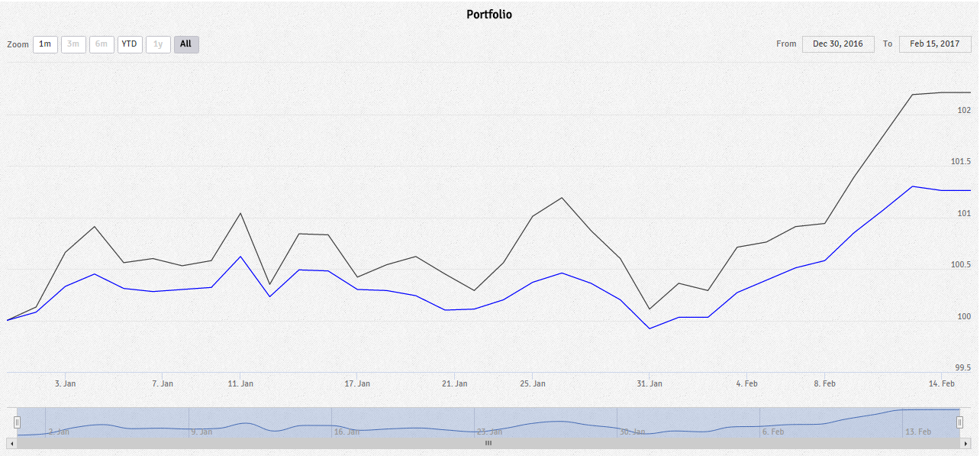Image resolution: width=980 pixels, height=456 pixels.
Task: Edit the To date field
Action: (934, 44)
